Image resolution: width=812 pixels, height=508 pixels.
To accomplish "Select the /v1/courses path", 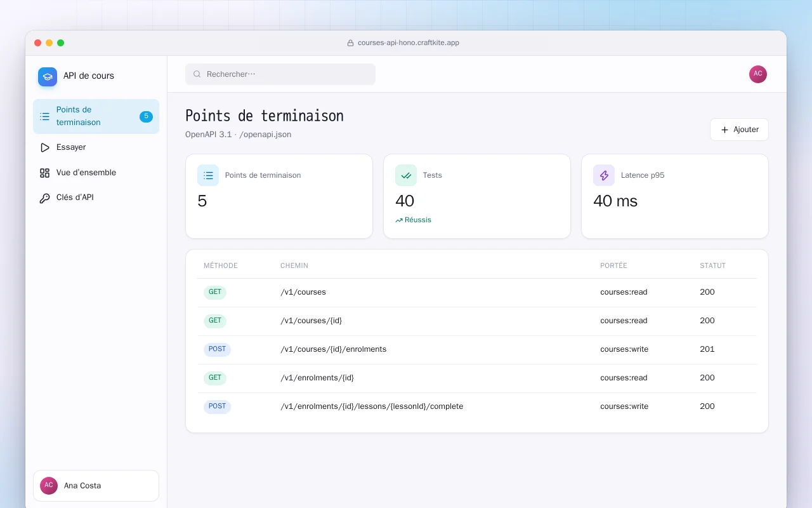I will coord(303,292).
